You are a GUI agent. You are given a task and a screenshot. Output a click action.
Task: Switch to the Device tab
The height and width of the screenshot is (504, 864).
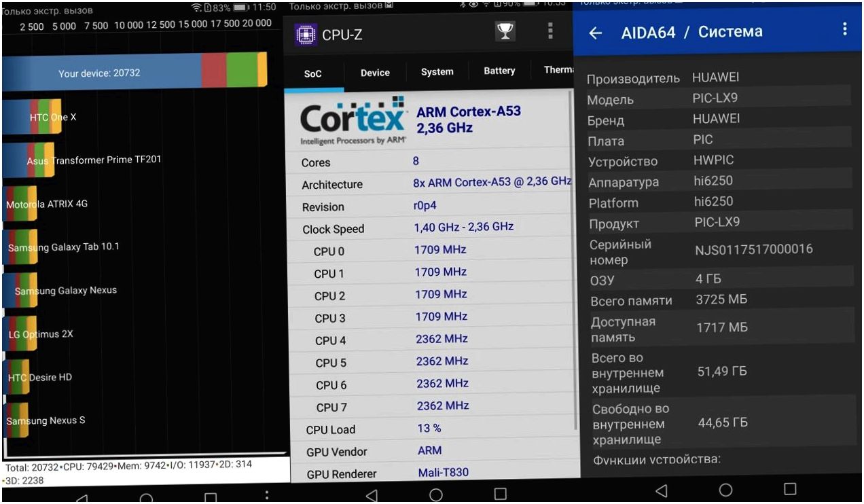pos(375,73)
